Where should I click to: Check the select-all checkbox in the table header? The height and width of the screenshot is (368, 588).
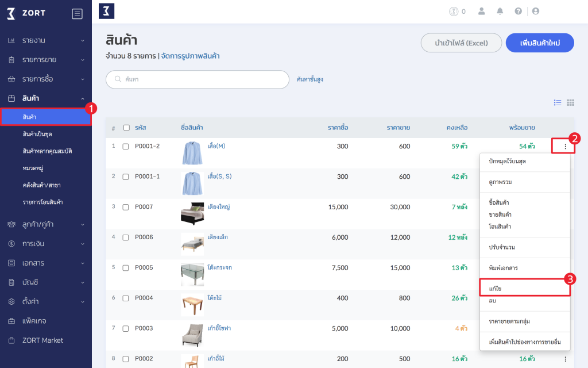tap(127, 129)
